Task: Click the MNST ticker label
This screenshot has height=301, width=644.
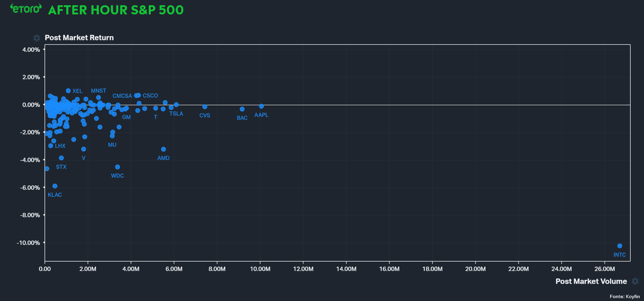Action: [x=98, y=91]
